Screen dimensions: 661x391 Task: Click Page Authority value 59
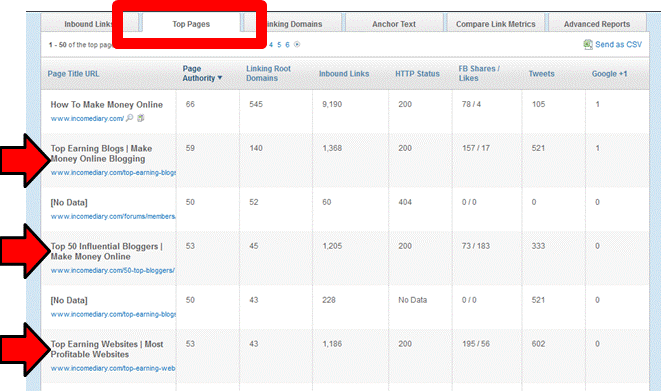click(x=190, y=148)
